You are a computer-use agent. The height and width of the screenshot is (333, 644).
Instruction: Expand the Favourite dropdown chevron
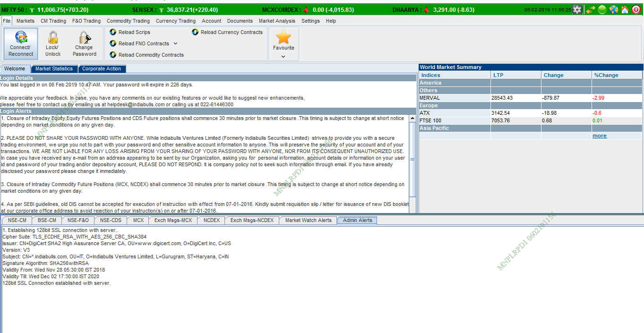coord(283,56)
